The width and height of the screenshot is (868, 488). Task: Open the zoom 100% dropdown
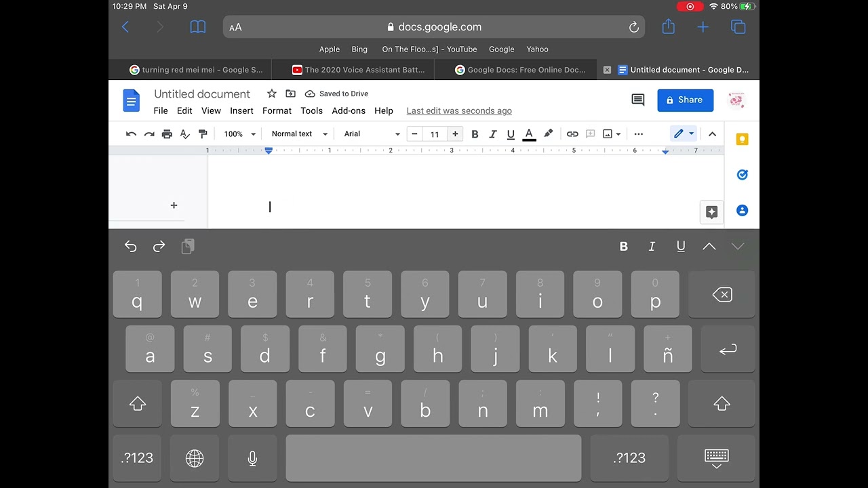[240, 134]
